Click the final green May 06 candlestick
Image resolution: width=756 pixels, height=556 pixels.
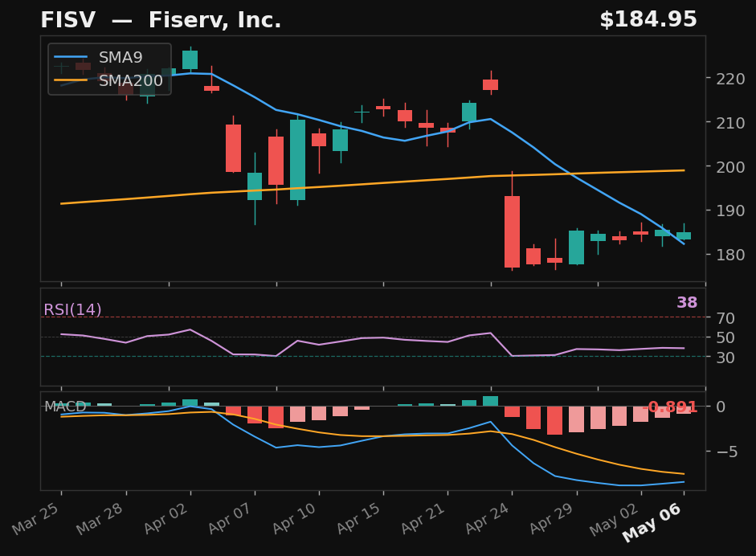684,235
